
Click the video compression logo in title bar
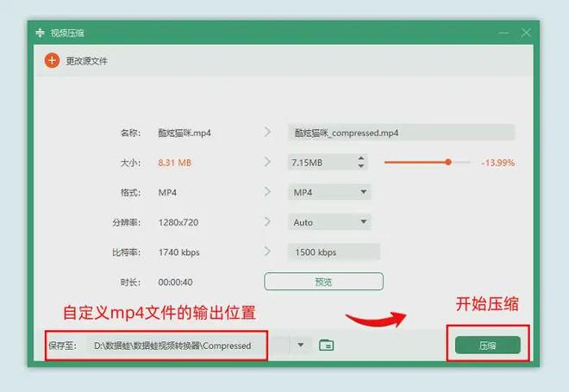pos(40,33)
